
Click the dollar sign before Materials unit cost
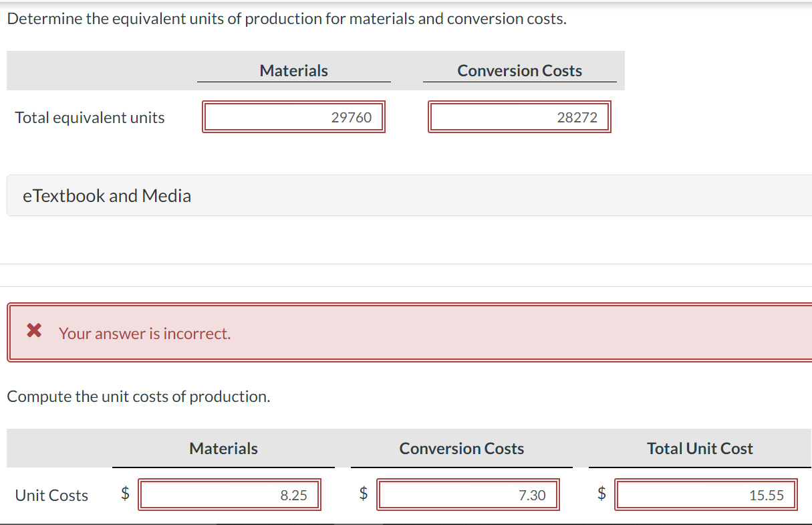tap(125, 494)
